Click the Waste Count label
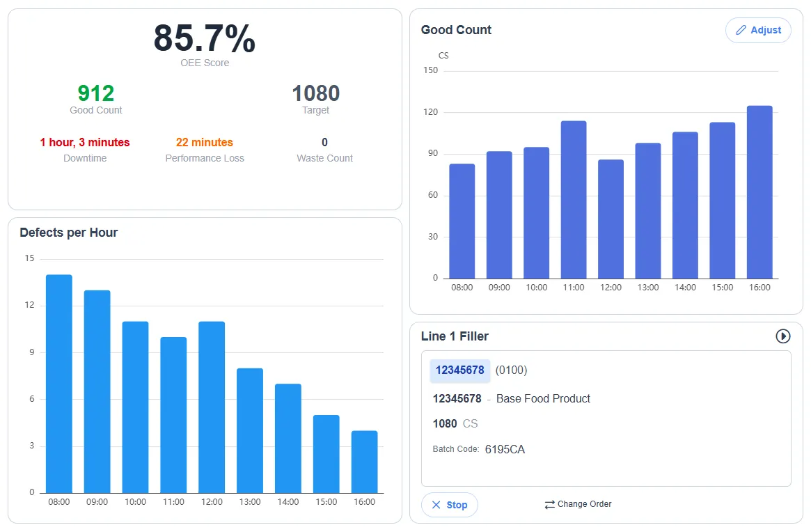The image size is (811, 532). pyautogui.click(x=324, y=158)
